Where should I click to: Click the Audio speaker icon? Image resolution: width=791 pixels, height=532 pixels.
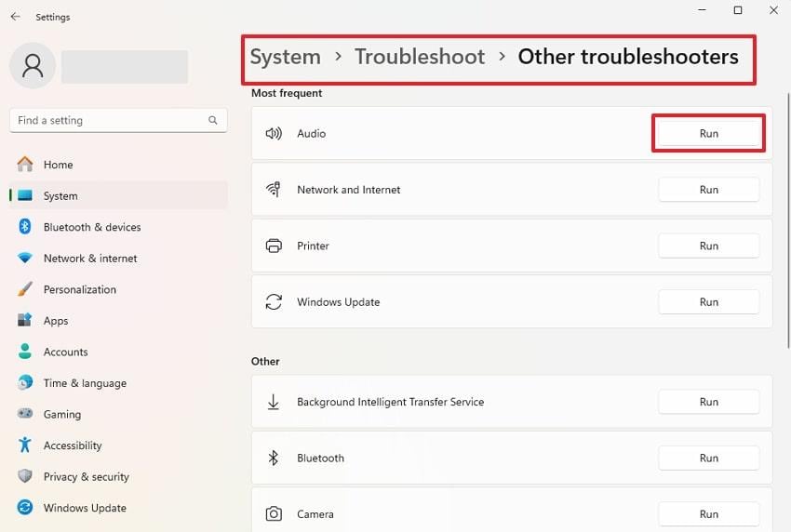tap(274, 134)
